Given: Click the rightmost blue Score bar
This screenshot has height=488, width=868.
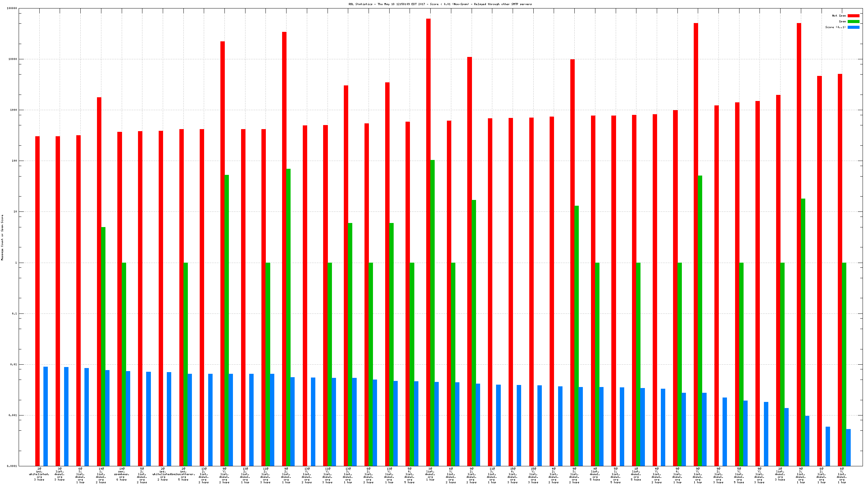Looking at the screenshot, I should [848, 447].
